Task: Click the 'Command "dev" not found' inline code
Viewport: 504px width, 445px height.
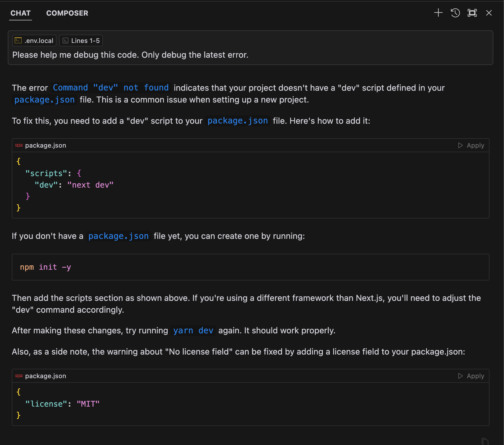Action: (111, 88)
